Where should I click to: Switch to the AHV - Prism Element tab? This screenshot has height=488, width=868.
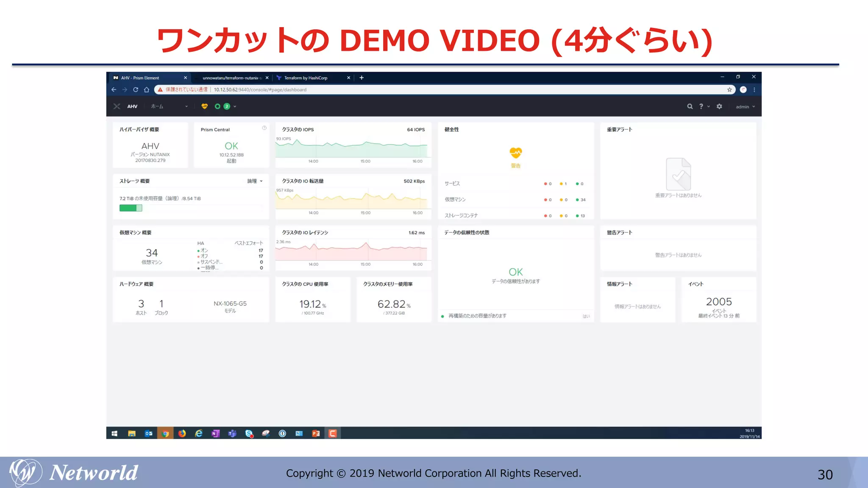click(x=148, y=78)
